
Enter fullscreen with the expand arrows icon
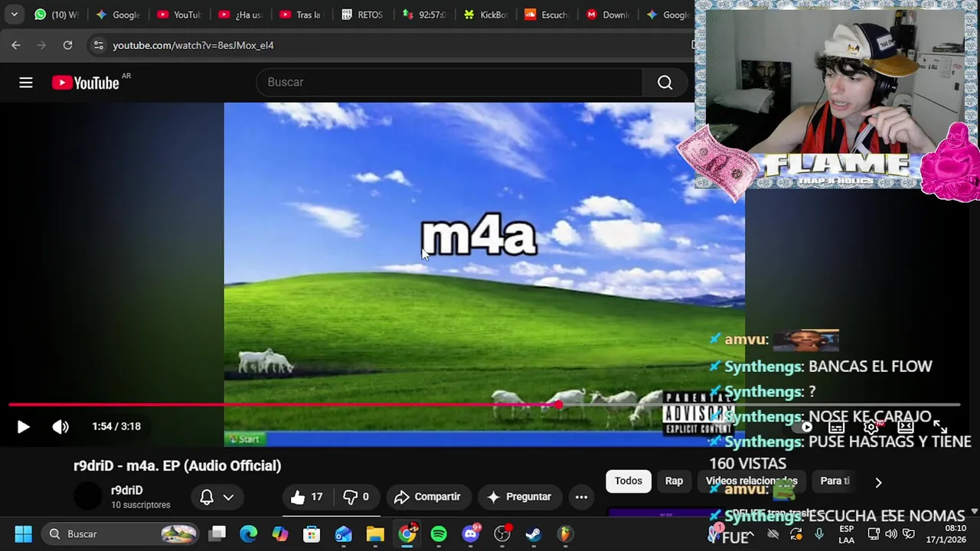(x=940, y=427)
